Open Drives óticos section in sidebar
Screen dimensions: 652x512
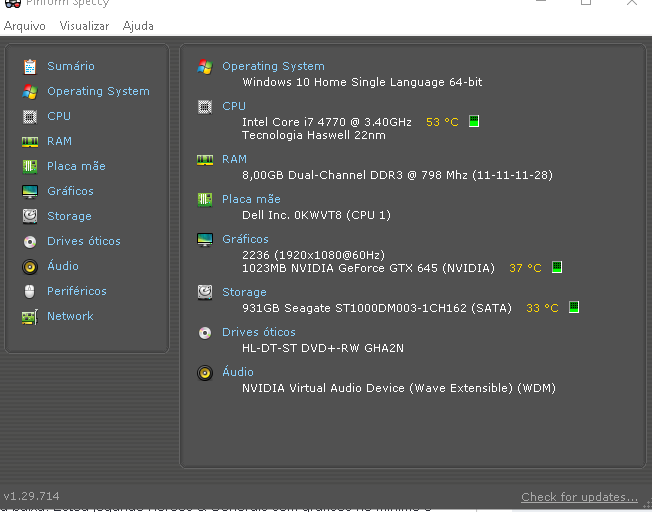click(x=84, y=241)
